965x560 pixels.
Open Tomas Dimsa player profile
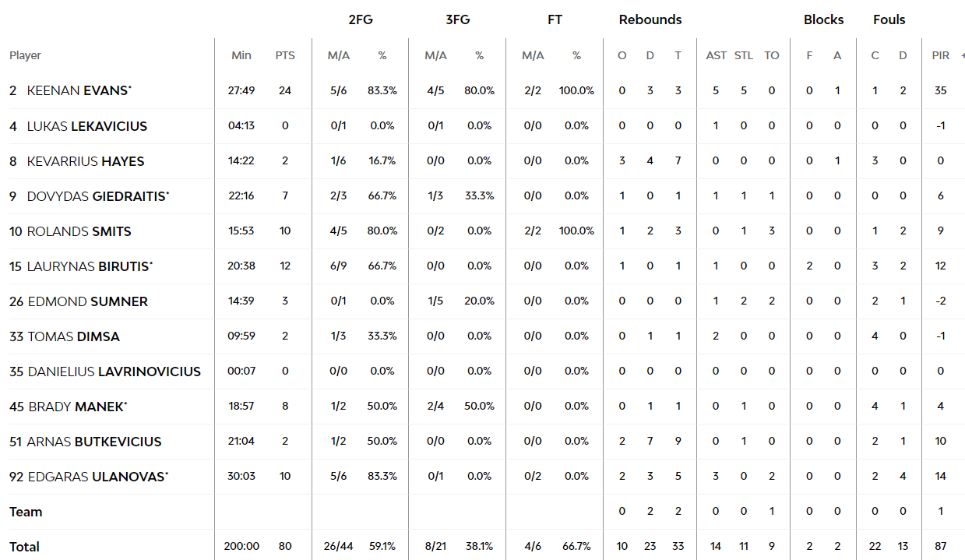tap(73, 336)
